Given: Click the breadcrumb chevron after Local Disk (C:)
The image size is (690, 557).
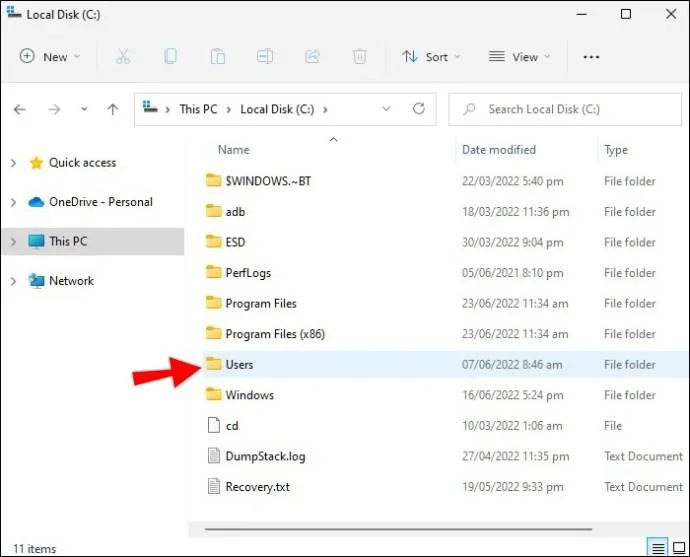Looking at the screenshot, I should (x=325, y=110).
